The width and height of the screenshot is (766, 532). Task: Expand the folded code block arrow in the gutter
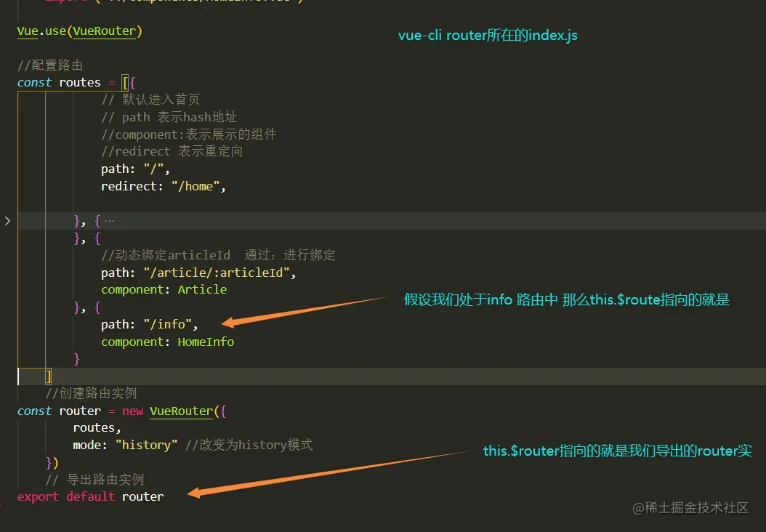(x=7, y=221)
